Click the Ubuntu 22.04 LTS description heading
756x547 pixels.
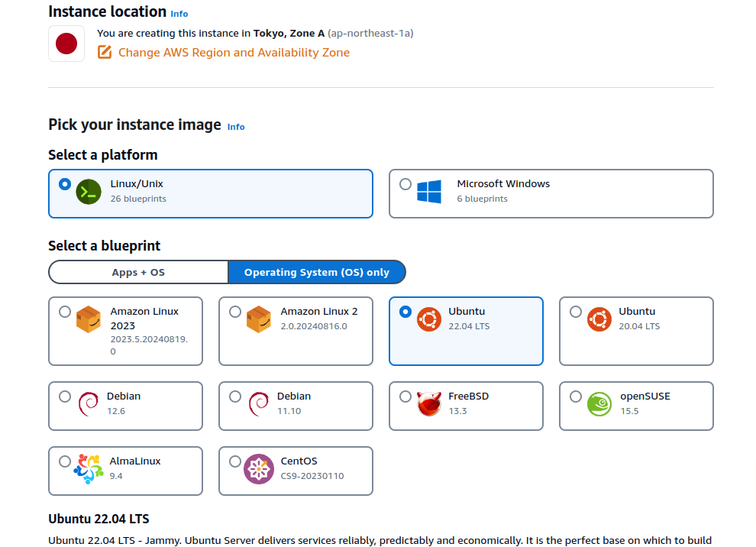pyautogui.click(x=99, y=519)
